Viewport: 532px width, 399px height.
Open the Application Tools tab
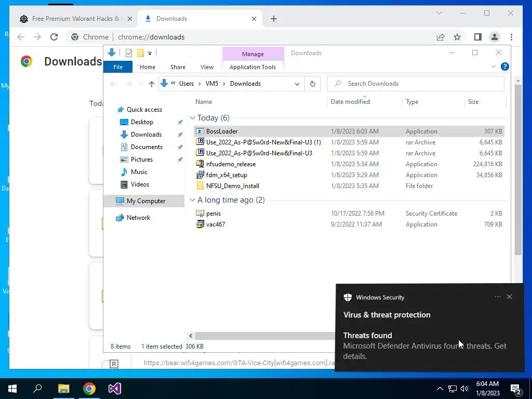252,67
